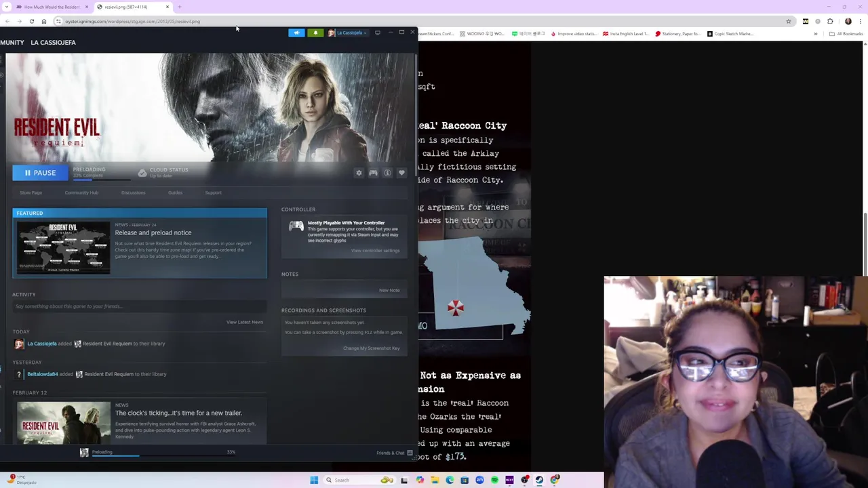Viewport: 868px width, 488px height.
Task: Open Beltalowda84 profile in activity feed
Action: [42, 374]
